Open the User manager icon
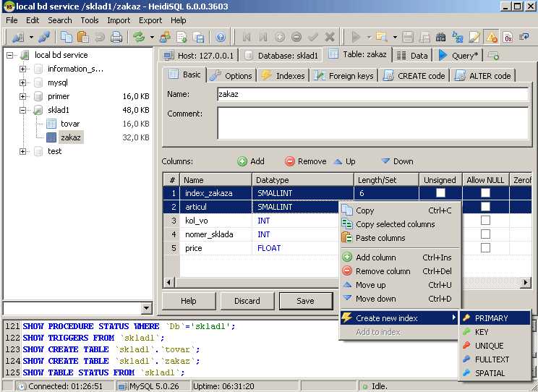Image resolution: width=538 pixels, height=392 pixels. click(x=165, y=37)
